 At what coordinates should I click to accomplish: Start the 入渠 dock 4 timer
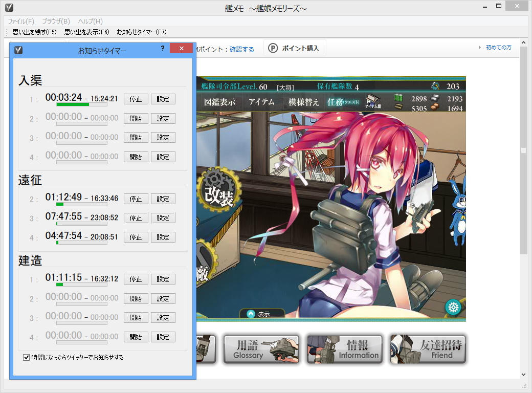[x=136, y=157]
